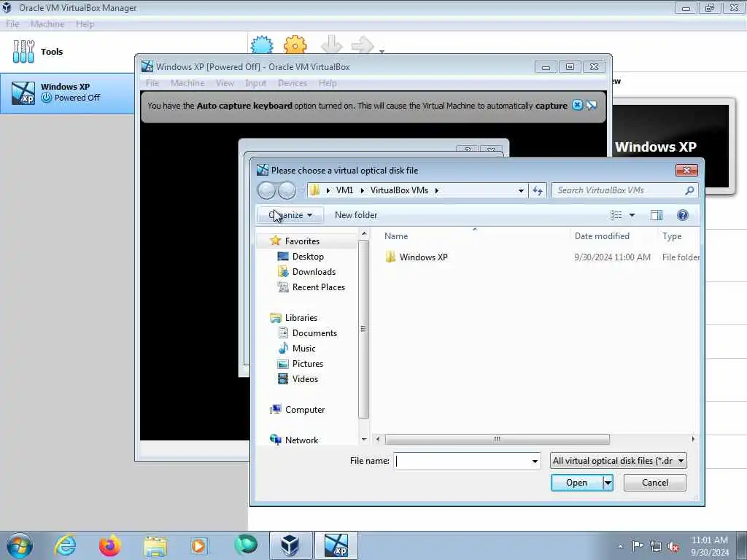Click the Cancel button
This screenshot has height=560, width=747.
click(655, 483)
